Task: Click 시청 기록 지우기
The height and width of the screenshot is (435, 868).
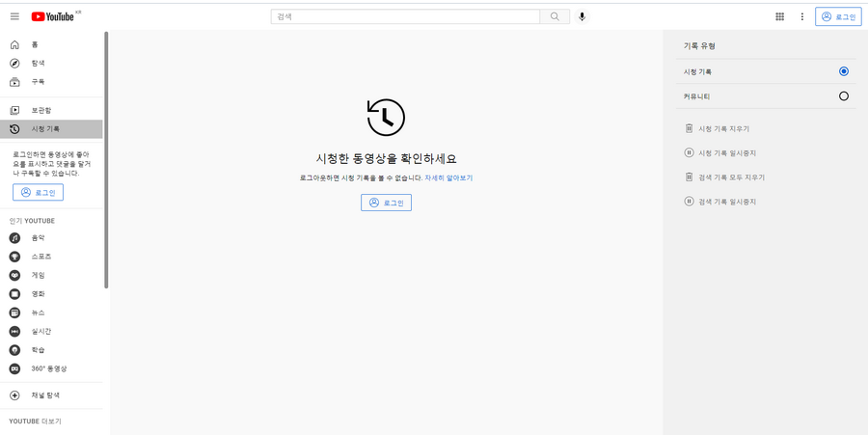Action: pyautogui.click(x=717, y=128)
